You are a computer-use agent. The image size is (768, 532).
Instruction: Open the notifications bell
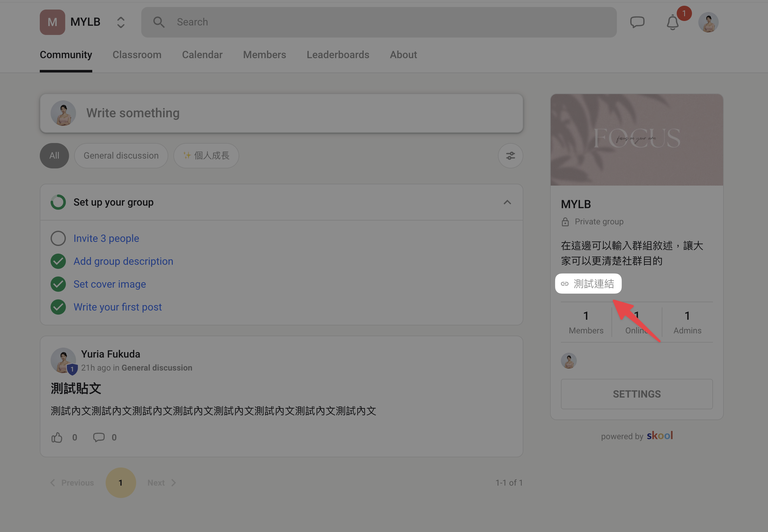[673, 23]
